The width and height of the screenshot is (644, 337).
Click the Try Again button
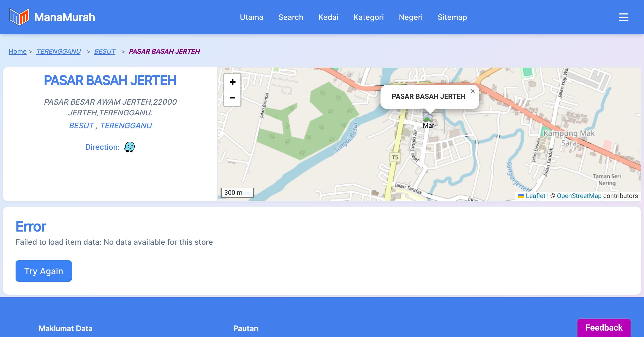click(44, 271)
